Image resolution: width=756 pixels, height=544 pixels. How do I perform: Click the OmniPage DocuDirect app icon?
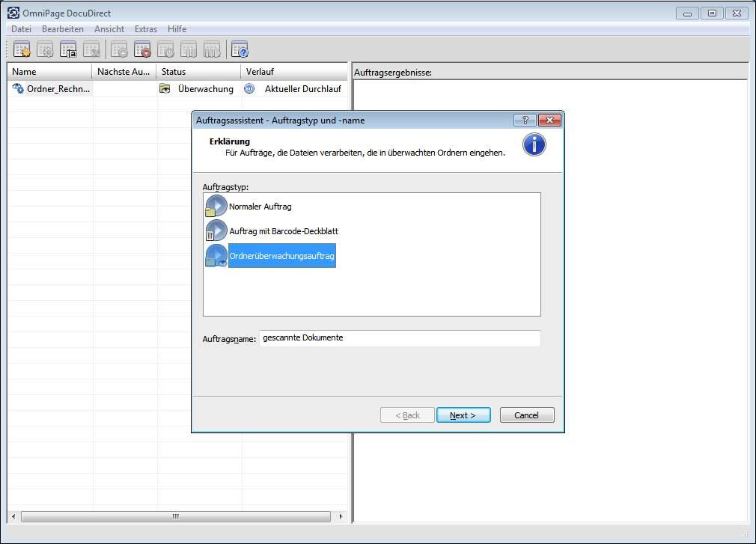13,13
